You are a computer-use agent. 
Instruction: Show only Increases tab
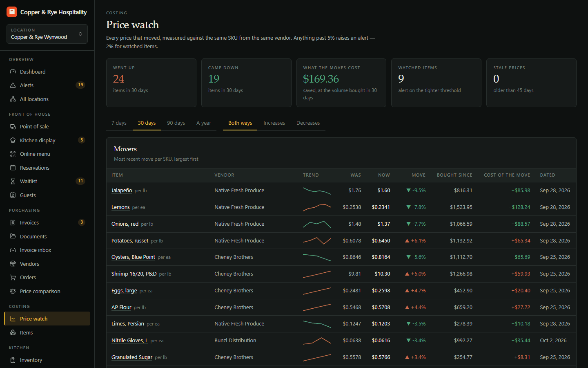[274, 123]
